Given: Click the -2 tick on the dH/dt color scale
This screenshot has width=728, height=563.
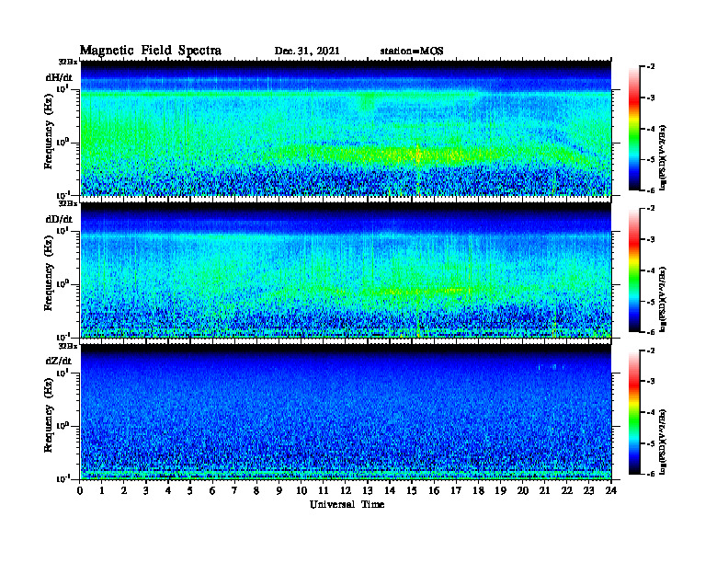Looking at the screenshot, I should 651,67.
